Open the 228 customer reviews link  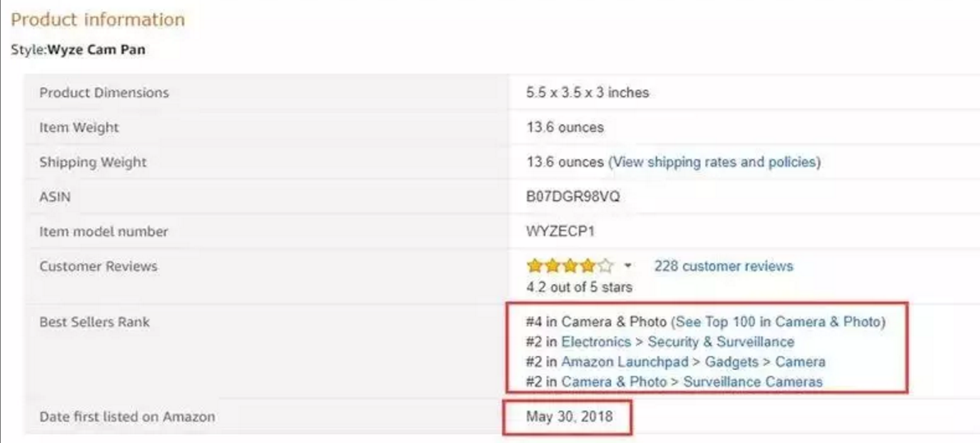coord(723,266)
